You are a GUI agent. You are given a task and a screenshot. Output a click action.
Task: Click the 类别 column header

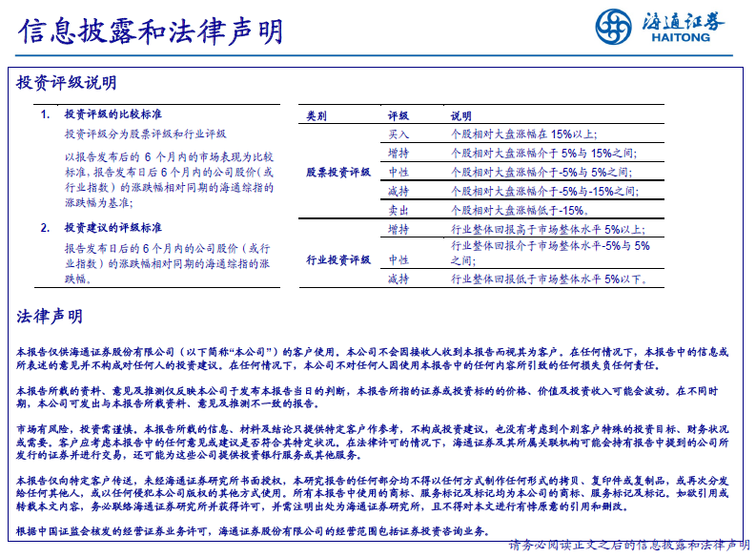pos(317,115)
